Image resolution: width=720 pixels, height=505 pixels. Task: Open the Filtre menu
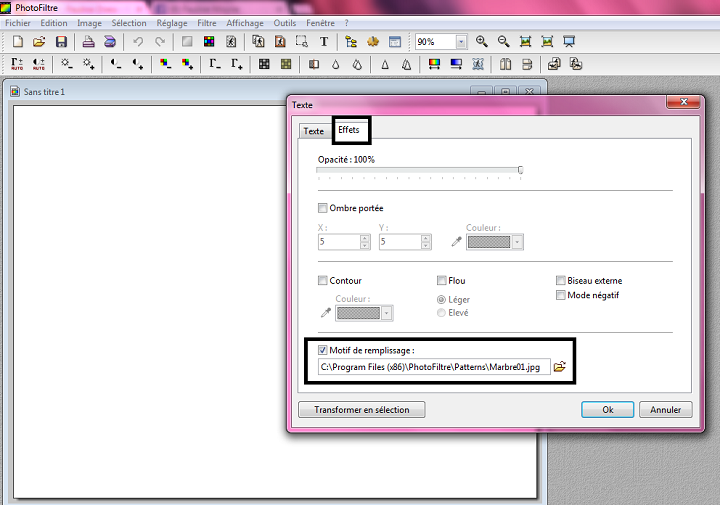(x=207, y=23)
